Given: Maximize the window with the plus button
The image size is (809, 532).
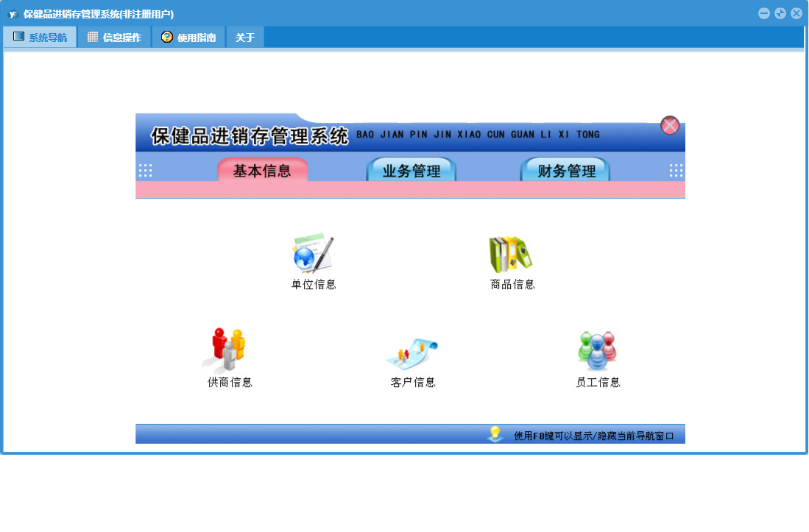Looking at the screenshot, I should click(x=780, y=13).
